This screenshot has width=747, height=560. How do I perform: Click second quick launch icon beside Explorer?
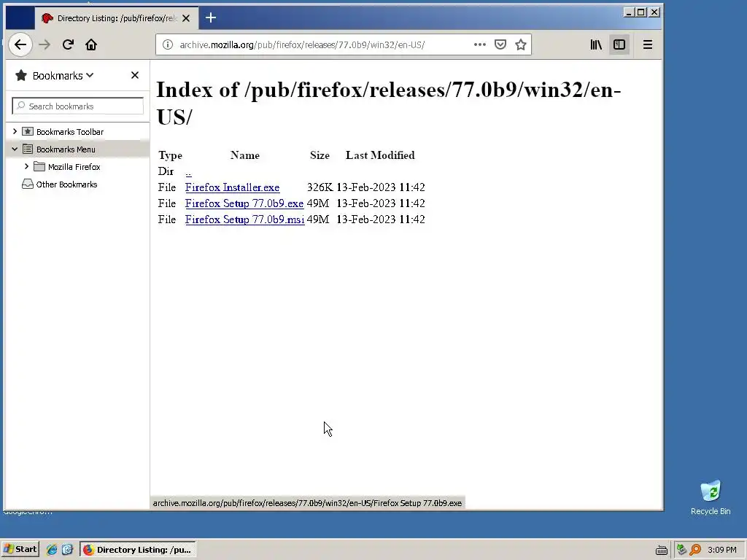tap(67, 550)
